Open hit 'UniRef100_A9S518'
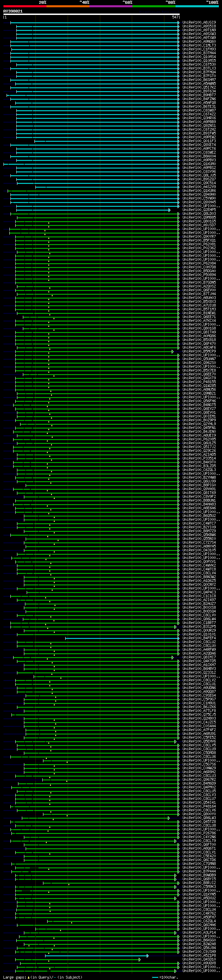This screenshot has width=222, height=980. click(199, 26)
